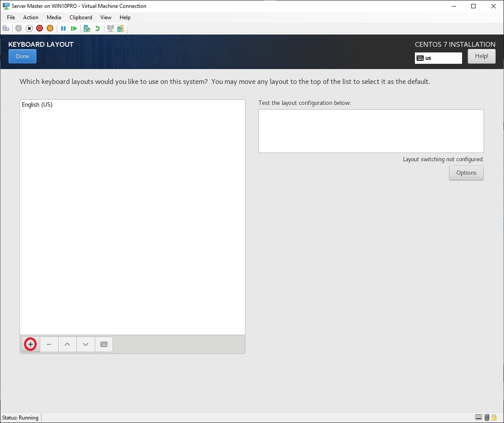This screenshot has width=504, height=423.
Task: Click the us keyboard layout indicator
Action: 438,58
